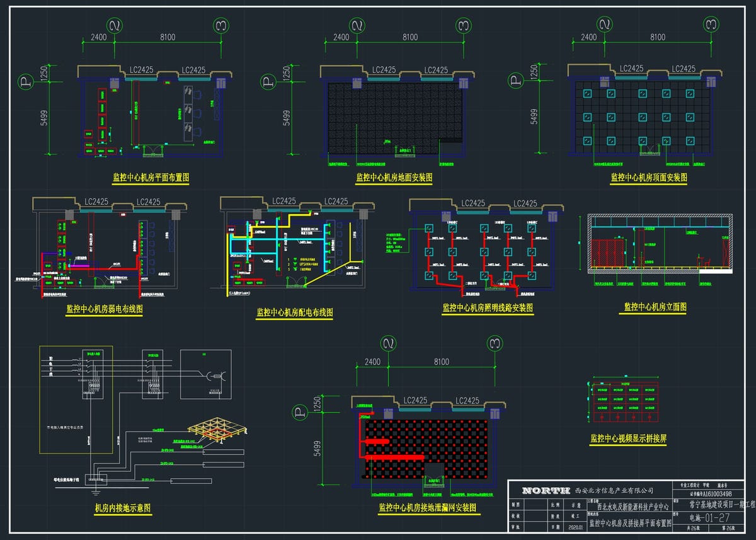Click the 监控中心机房顶面安装图 caption
This screenshot has width=756, height=540.
649,178
